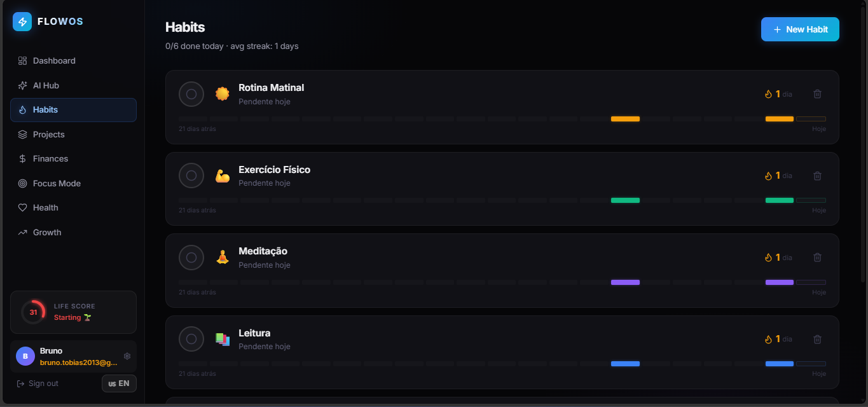Click the Life Score 31 ring
Viewport: 868px width, 407px height.
tap(33, 312)
